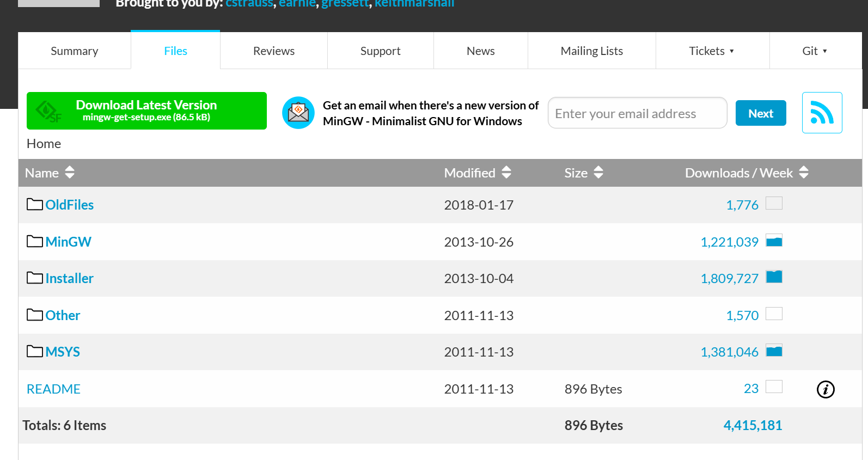The image size is (868, 460).
Task: Go to the Support tab
Action: [381, 51]
